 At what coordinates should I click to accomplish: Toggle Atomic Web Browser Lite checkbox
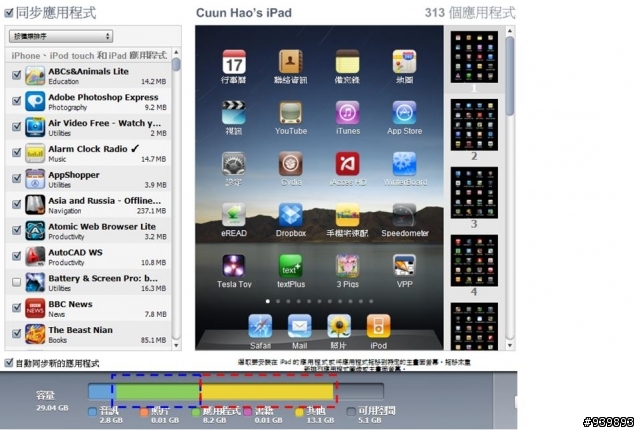[x=16, y=230]
